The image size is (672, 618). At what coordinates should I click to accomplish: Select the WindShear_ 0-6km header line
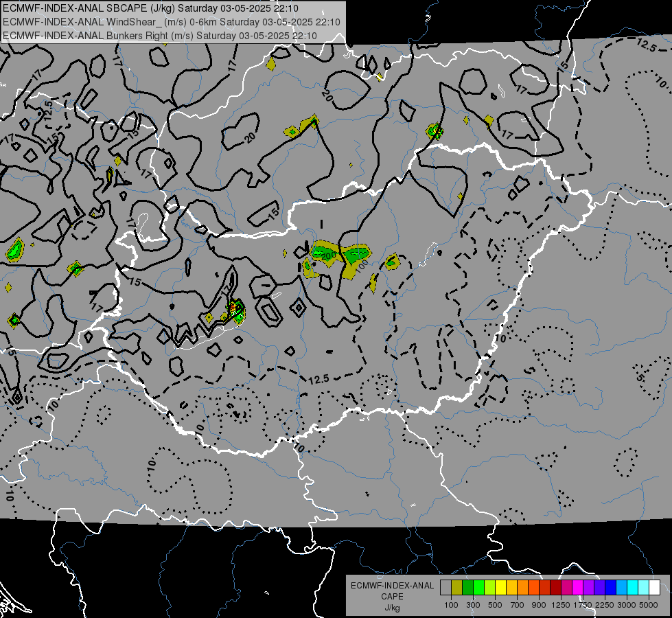pyautogui.click(x=172, y=22)
